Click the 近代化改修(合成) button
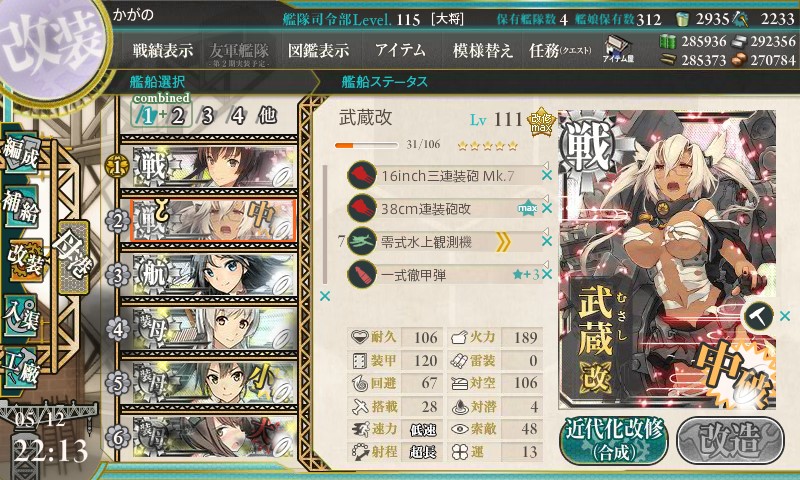800x480 pixels. [x=614, y=441]
